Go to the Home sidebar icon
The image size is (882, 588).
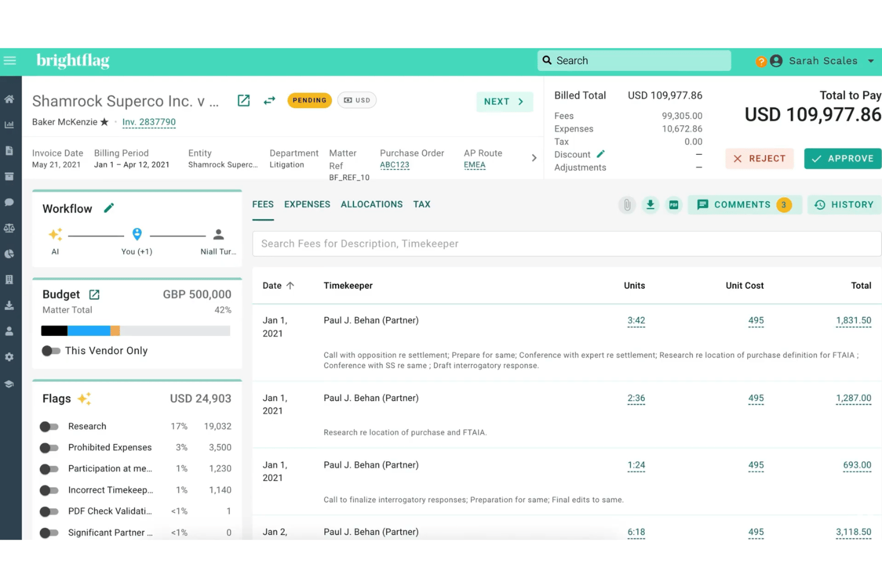(x=10, y=99)
